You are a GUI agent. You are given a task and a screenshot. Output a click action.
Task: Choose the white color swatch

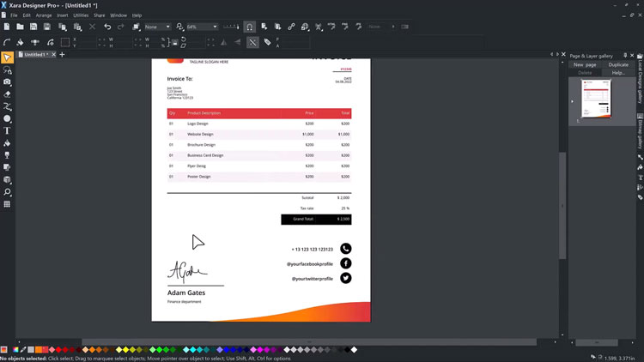354,350
